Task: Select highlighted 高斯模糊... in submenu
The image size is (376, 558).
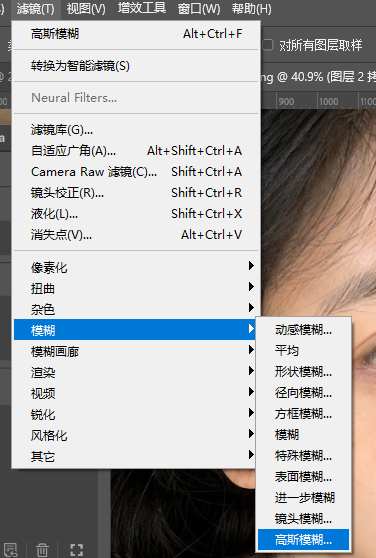Action: click(303, 540)
